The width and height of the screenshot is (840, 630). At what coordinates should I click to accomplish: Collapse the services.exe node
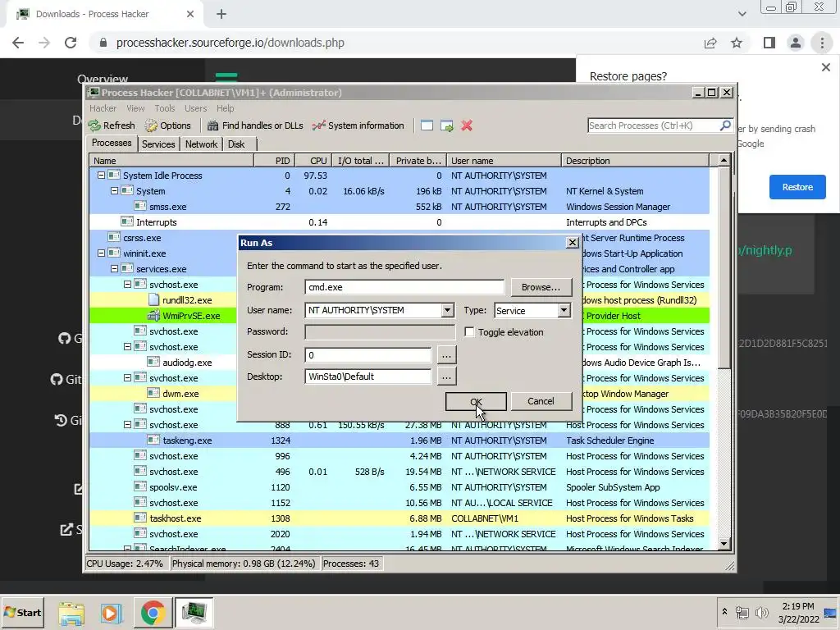click(114, 268)
